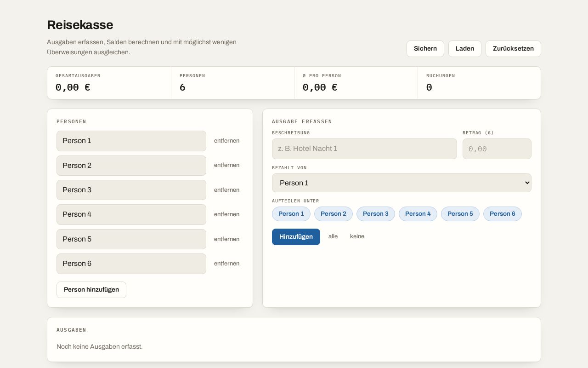Focus the Beschreibung input field

click(364, 149)
